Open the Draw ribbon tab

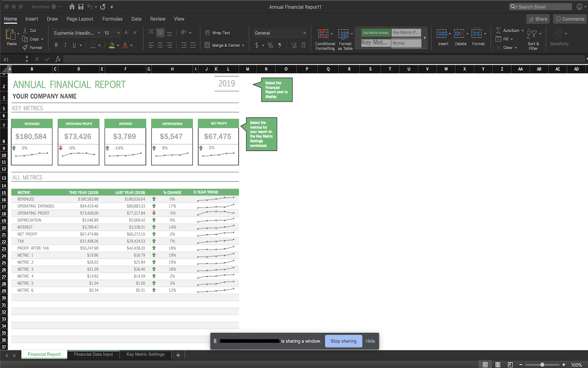tap(52, 19)
